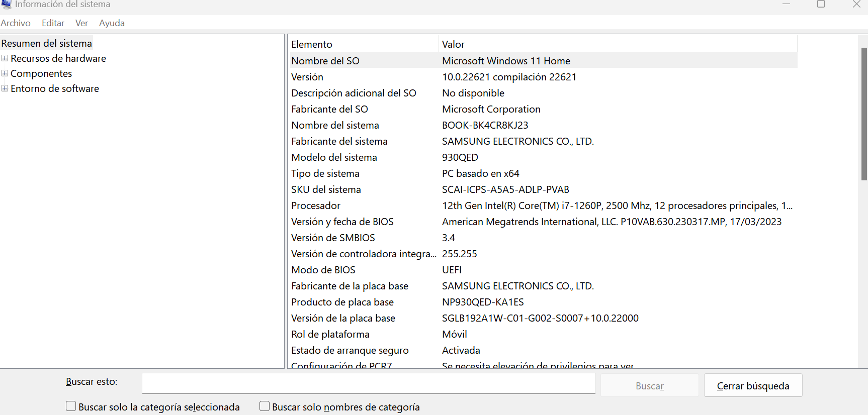868x415 pixels.
Task: Toggle Buscar solo la categoría seleccionada checkbox
Action: coord(71,406)
